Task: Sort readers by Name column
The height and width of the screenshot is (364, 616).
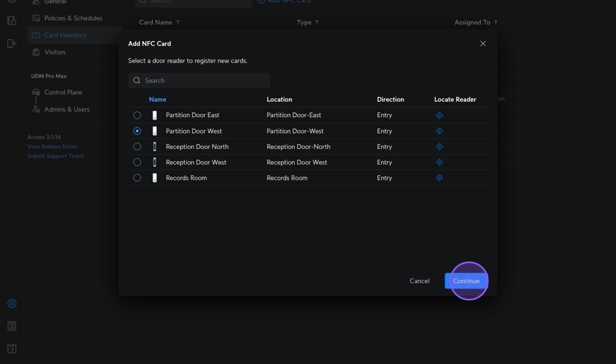Action: (157, 100)
